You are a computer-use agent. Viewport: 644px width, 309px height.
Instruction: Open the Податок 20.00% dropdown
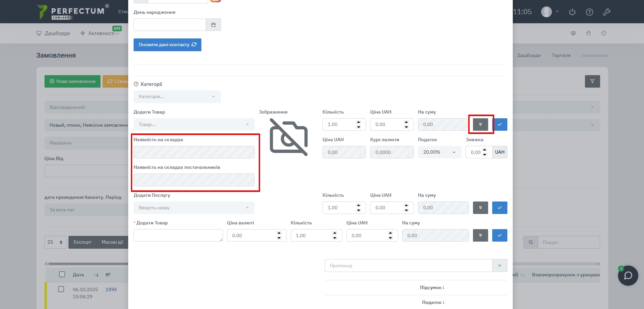(439, 152)
